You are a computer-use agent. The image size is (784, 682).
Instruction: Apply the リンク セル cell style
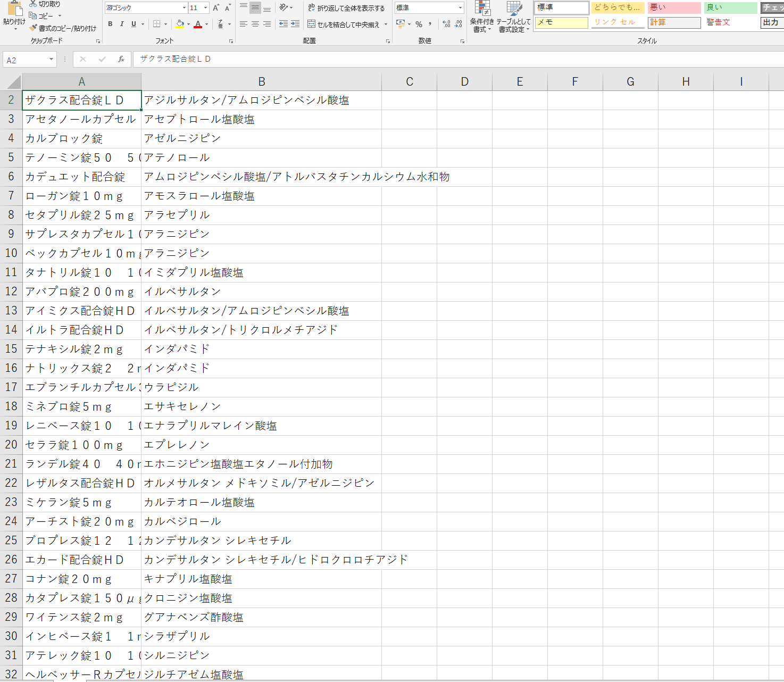tap(618, 22)
